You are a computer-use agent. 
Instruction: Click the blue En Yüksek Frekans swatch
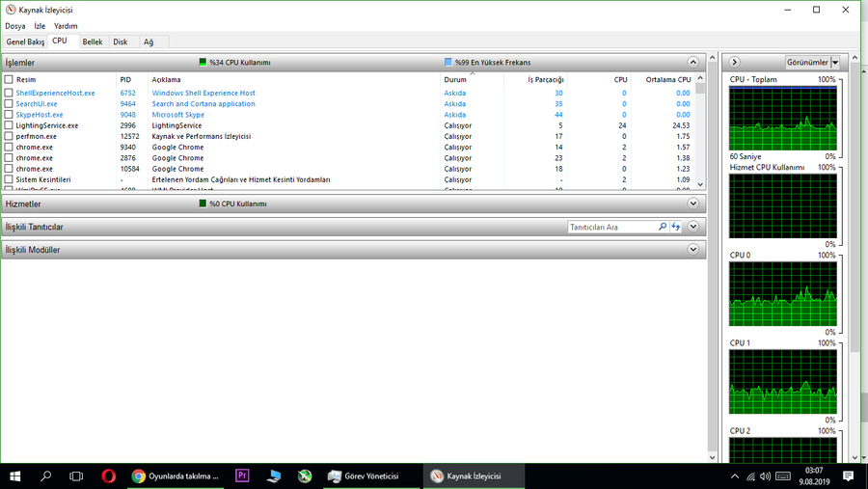tap(448, 62)
